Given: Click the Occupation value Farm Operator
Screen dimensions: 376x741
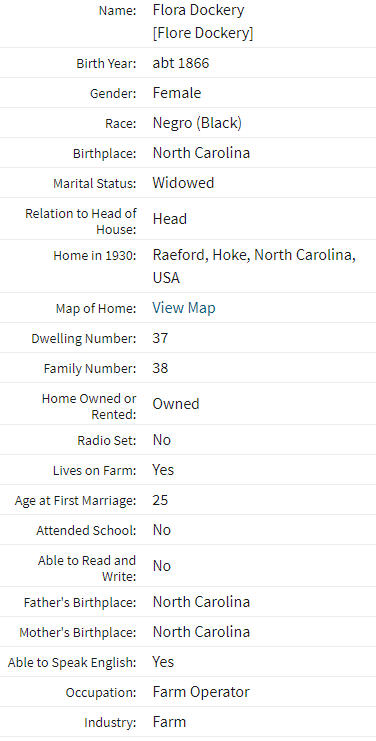Looking at the screenshot, I should [x=201, y=692].
